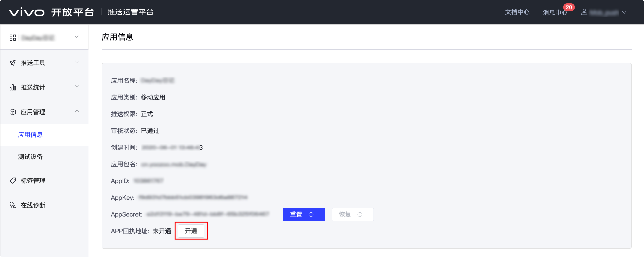Click the 创建时间 label

(124, 147)
